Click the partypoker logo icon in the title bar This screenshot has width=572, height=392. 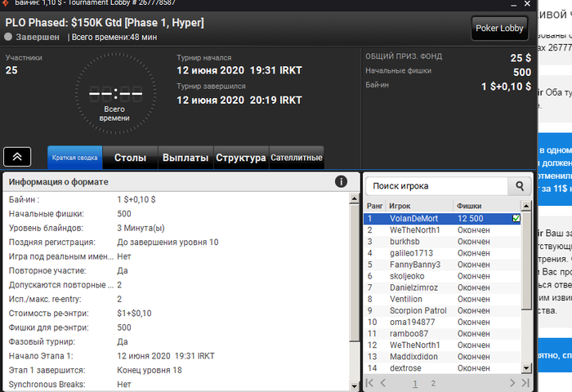click(6, 3)
